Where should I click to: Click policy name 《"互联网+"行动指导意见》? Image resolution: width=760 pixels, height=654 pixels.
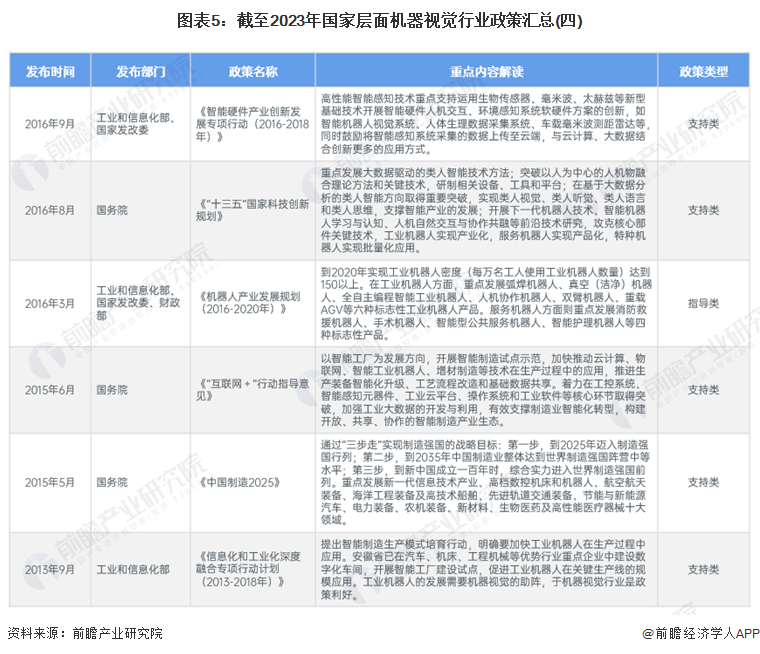252,390
